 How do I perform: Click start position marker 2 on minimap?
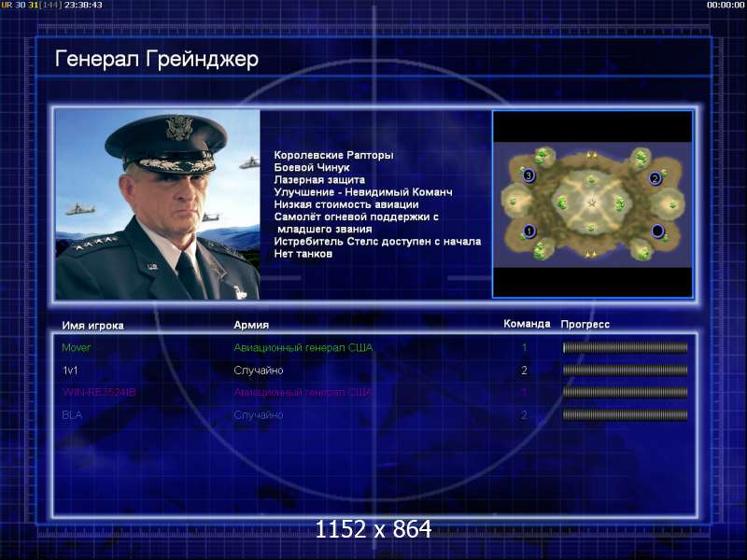click(655, 178)
